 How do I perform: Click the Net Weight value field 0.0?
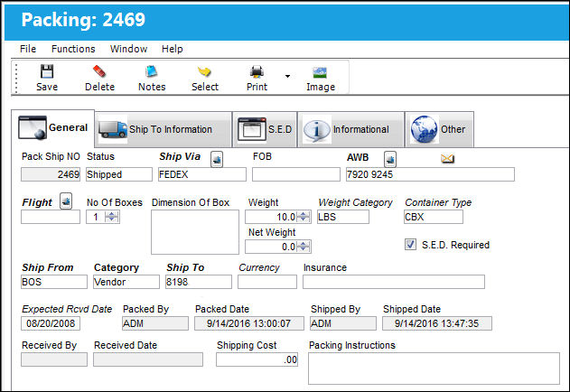click(271, 247)
